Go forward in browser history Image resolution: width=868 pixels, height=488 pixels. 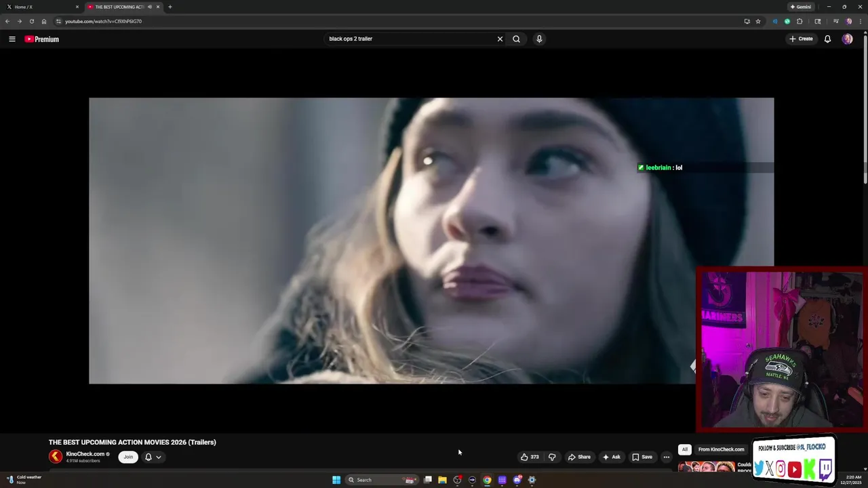(19, 21)
